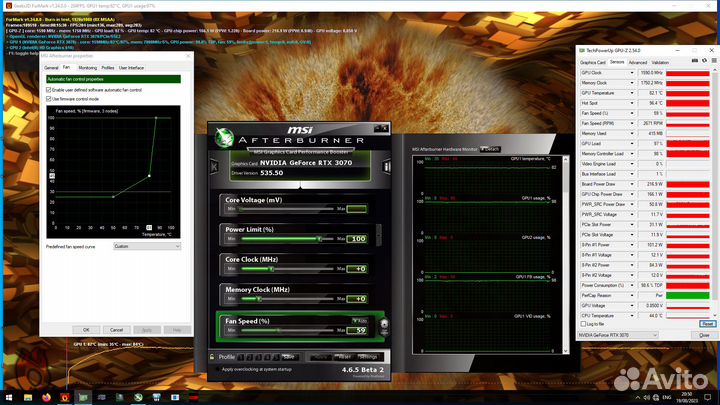Open the volume icon in system tray
Viewport: 720px width, 405px height.
[647, 397]
